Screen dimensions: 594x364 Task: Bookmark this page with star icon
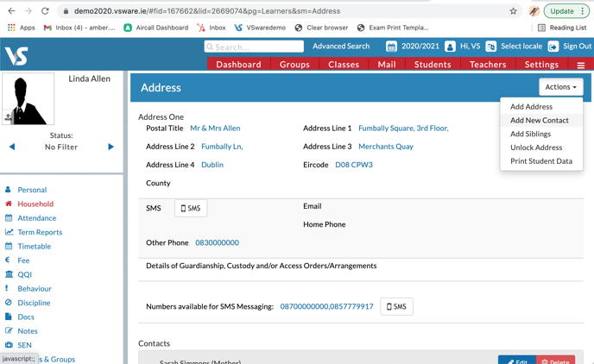click(513, 11)
